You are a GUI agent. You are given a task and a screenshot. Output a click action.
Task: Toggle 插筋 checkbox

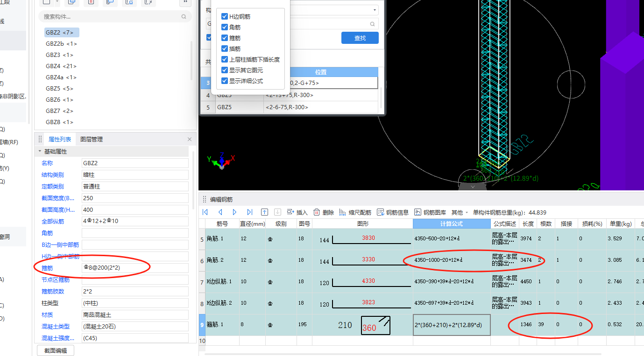point(225,49)
